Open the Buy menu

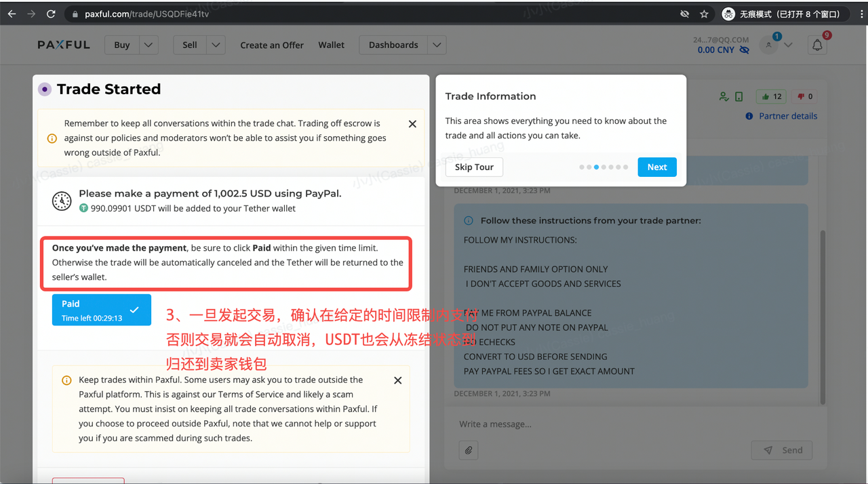coord(122,45)
